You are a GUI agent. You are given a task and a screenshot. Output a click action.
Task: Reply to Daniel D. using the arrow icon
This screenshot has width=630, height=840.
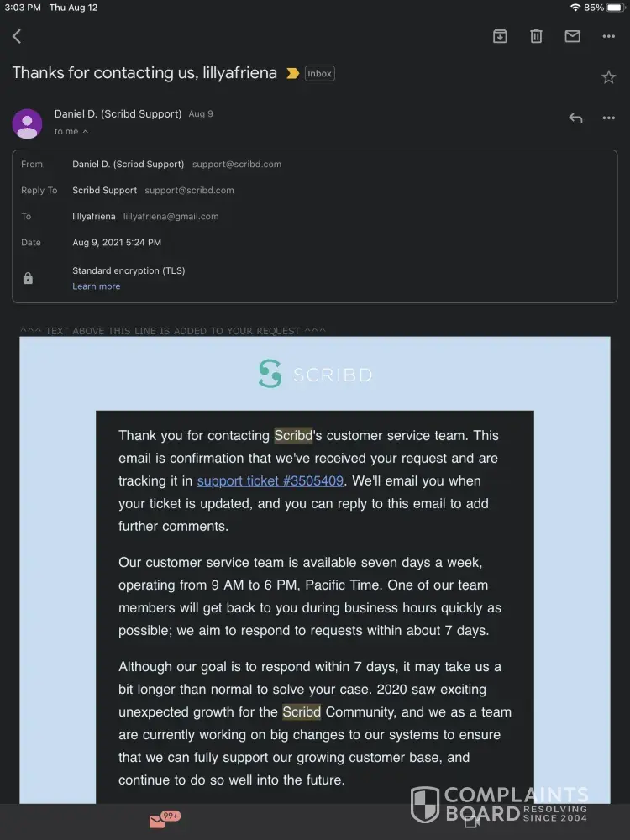(x=575, y=118)
